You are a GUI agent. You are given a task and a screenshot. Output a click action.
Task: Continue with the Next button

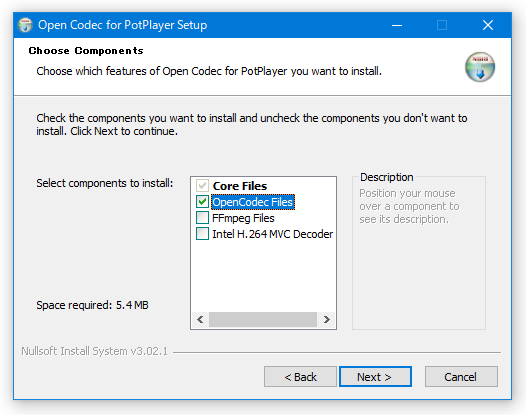[x=375, y=377]
